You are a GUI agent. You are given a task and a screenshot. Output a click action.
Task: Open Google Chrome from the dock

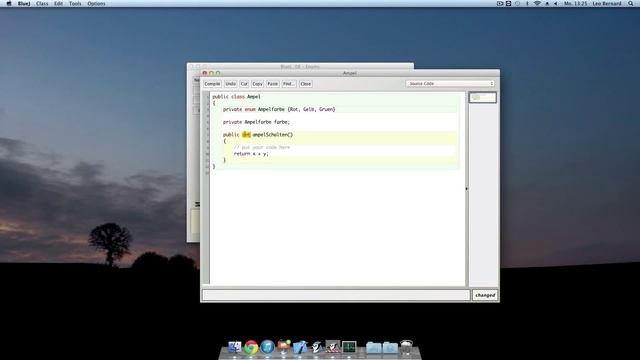pos(251,347)
